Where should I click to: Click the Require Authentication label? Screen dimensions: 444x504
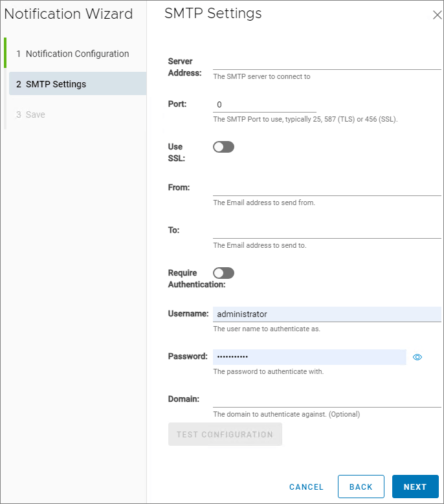point(196,278)
